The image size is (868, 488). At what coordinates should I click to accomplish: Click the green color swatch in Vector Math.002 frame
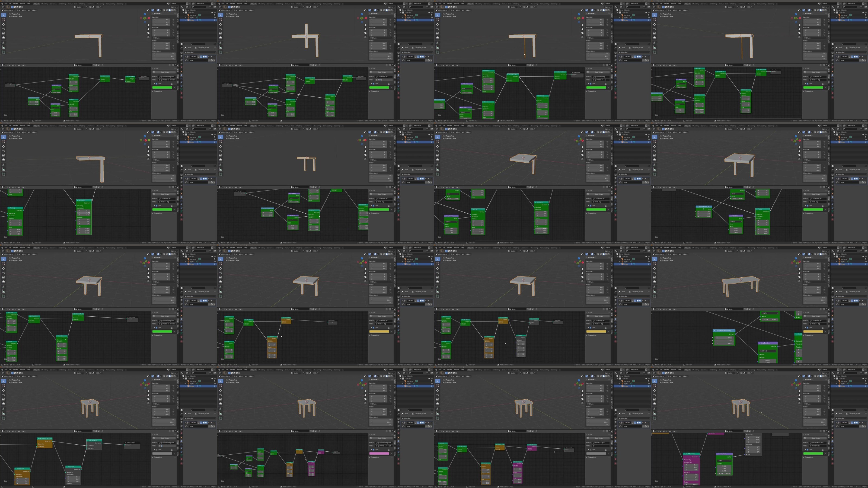coord(813,453)
